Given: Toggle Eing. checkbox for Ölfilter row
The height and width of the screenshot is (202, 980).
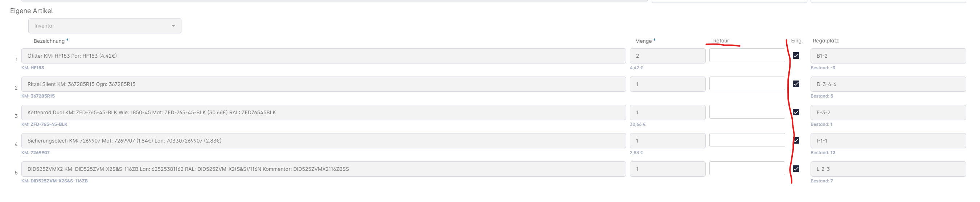Looking at the screenshot, I should coord(796,55).
